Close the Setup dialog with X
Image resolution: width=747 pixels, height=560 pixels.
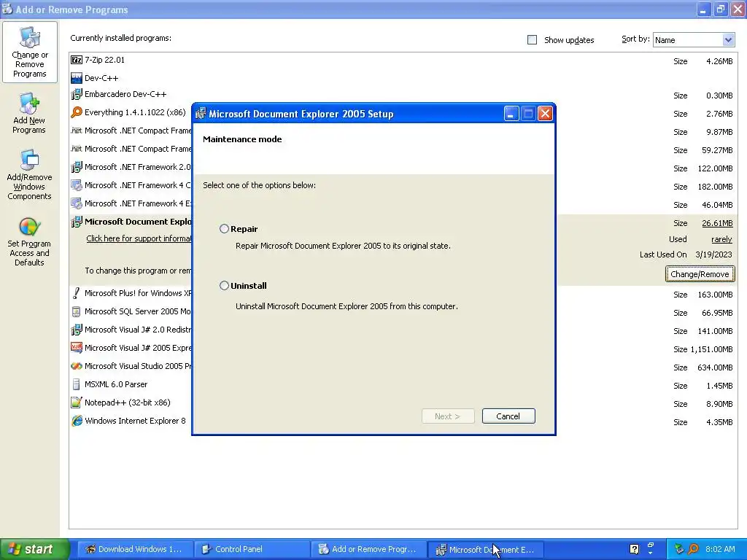pyautogui.click(x=545, y=113)
